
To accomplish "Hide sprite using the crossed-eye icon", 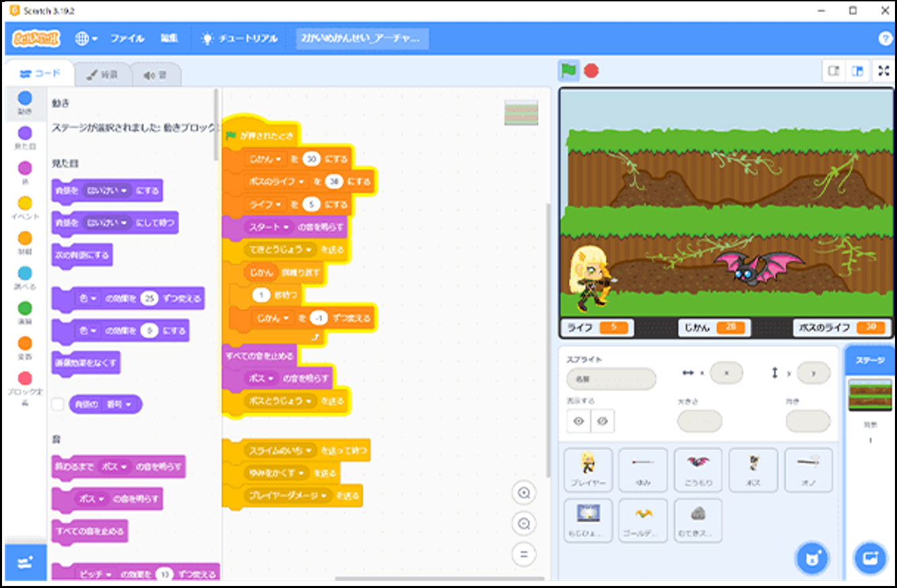I will click(x=603, y=421).
